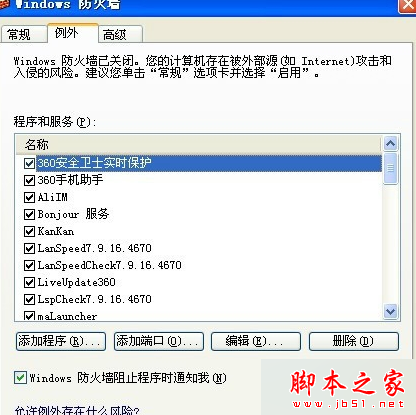Click the scroll down arrow in program list

[x=390, y=312]
